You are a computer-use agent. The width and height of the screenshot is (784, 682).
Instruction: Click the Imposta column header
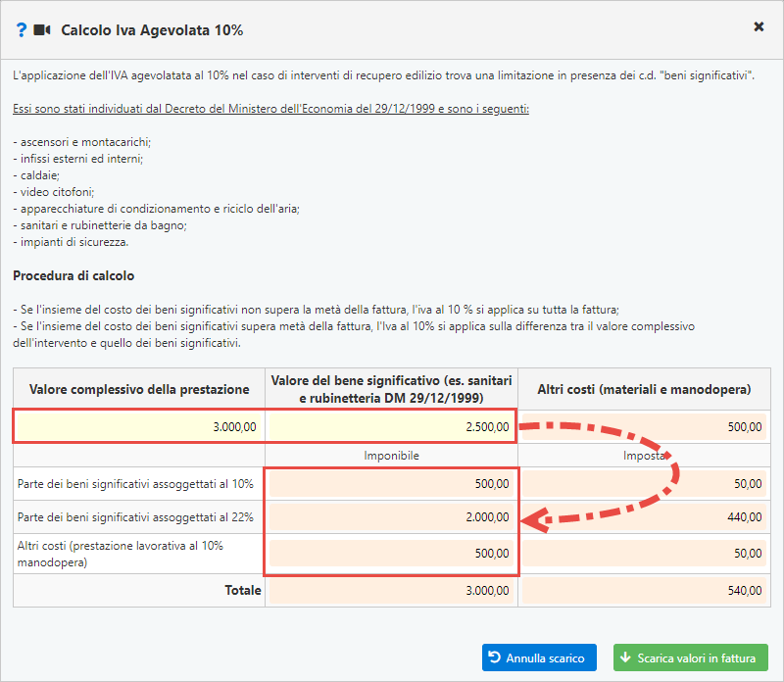(x=644, y=456)
